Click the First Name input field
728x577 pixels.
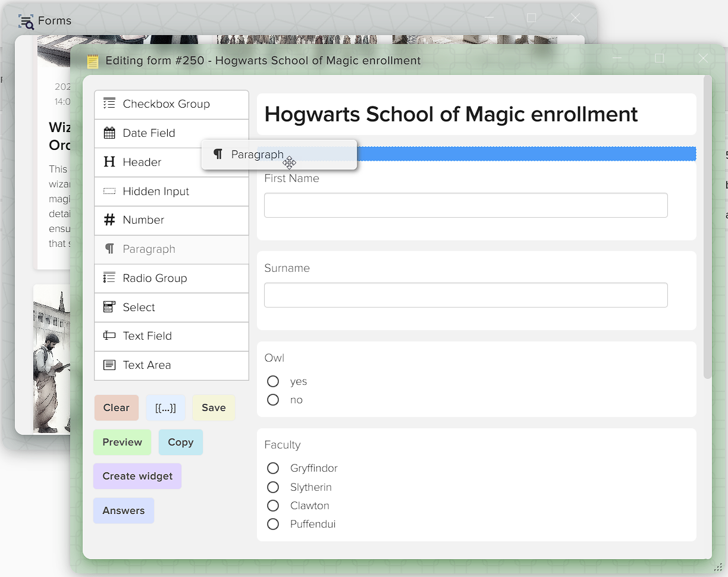(x=466, y=205)
